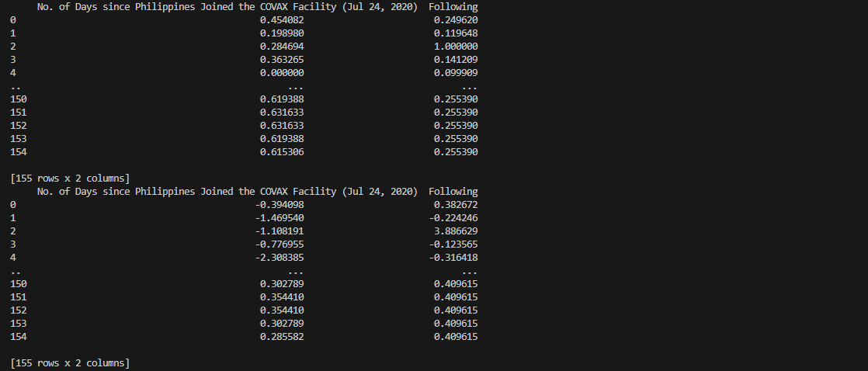Click the value 0.099909 in first table
Viewport: 868px width, 371px height.
456,73
